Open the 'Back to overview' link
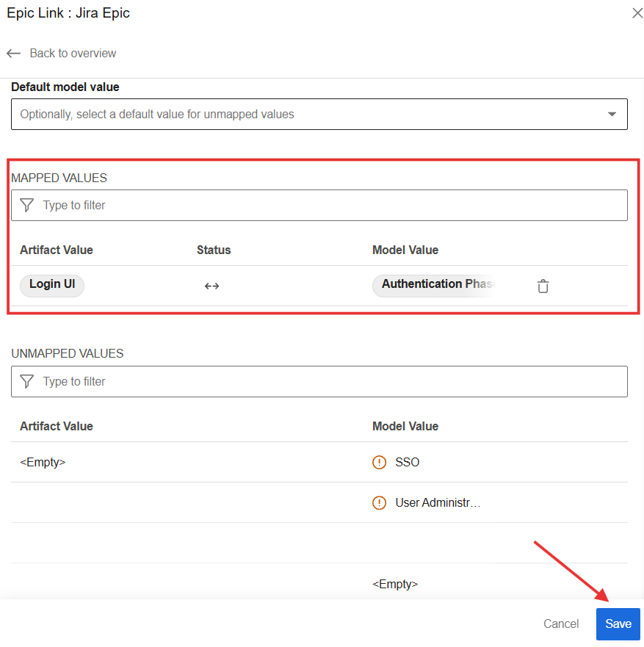The width and height of the screenshot is (644, 647). (73, 54)
